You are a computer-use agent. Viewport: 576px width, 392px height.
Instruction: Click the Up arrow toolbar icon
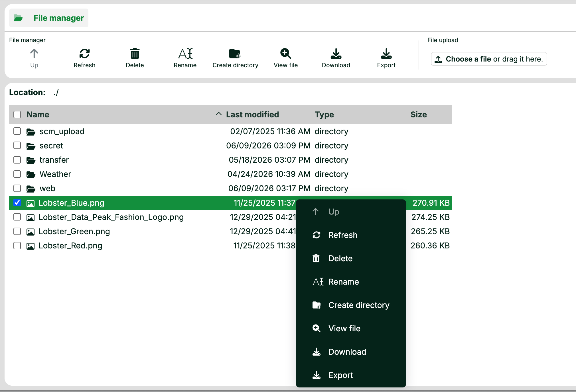(34, 53)
